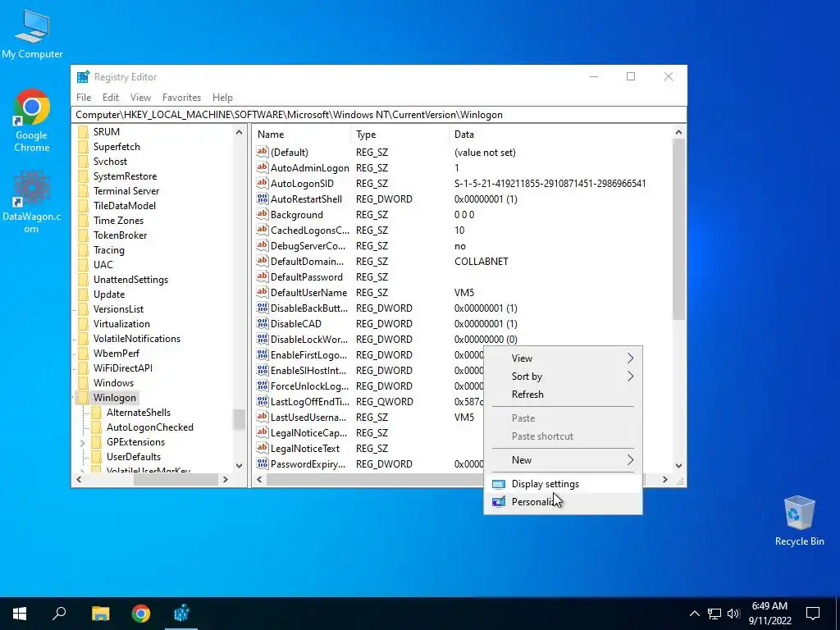Image resolution: width=840 pixels, height=630 pixels.
Task: Select the (Default) value row
Action: point(463,152)
